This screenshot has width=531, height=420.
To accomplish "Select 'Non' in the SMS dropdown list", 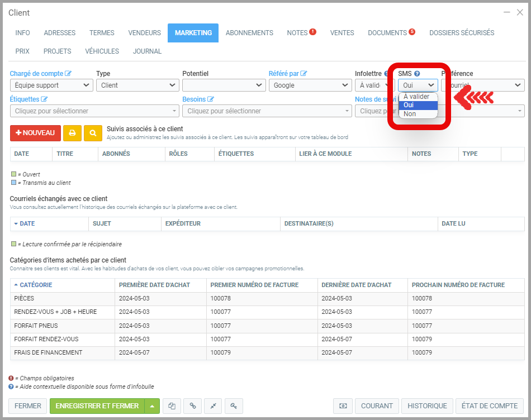I will point(410,114).
